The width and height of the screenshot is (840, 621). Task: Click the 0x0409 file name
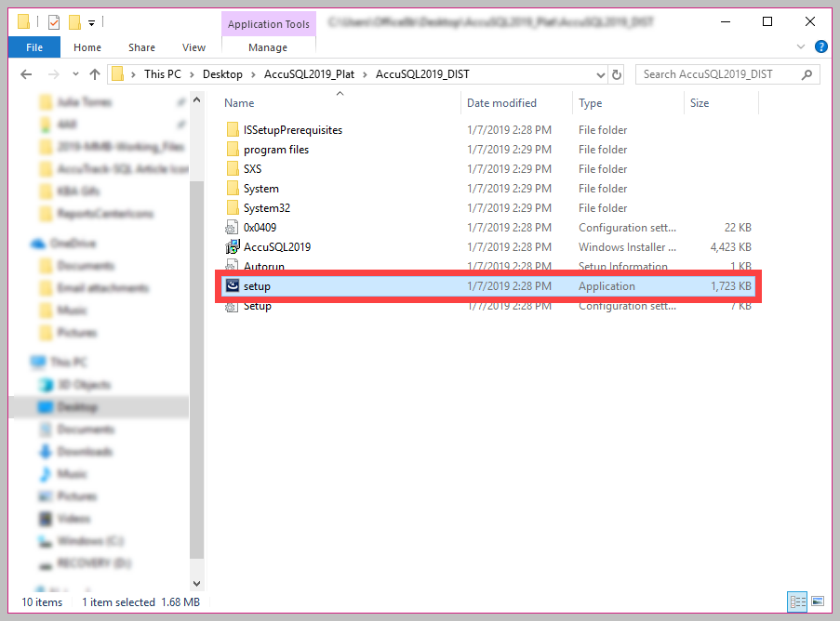260,228
